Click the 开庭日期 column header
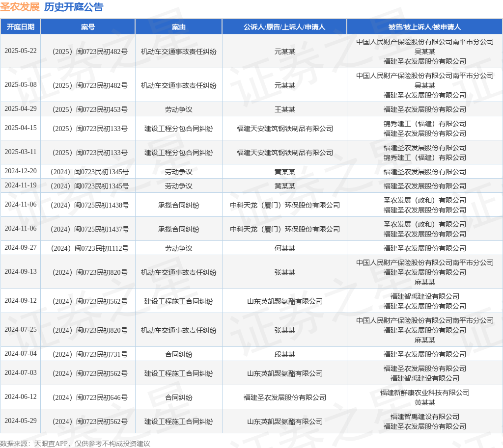The height and width of the screenshot is (448, 503). point(21,27)
